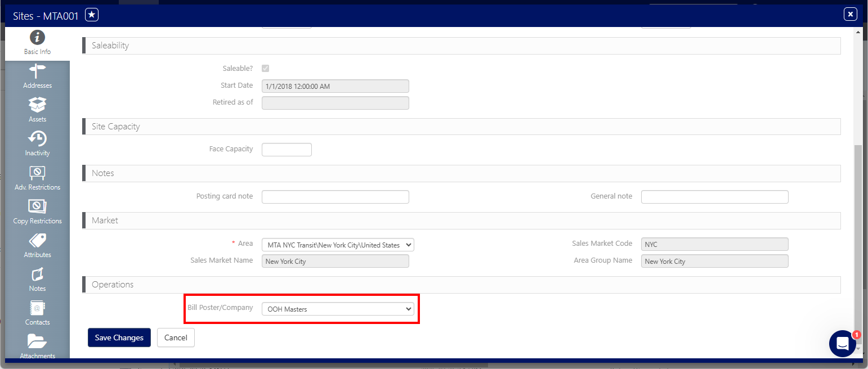Screen dimensions: 868x369
Task: Open the Basic Info section
Action: pyautogui.click(x=37, y=43)
